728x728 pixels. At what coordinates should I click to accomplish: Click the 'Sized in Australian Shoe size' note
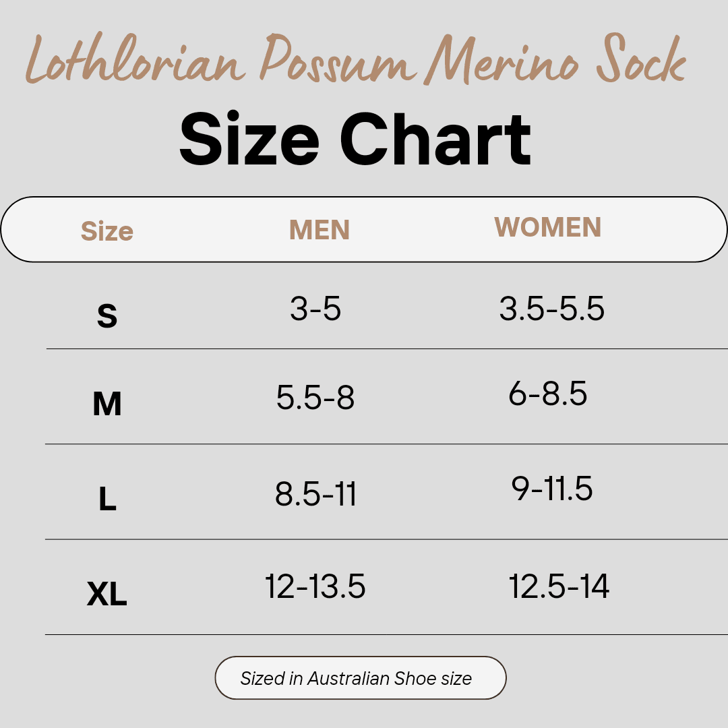356,678
